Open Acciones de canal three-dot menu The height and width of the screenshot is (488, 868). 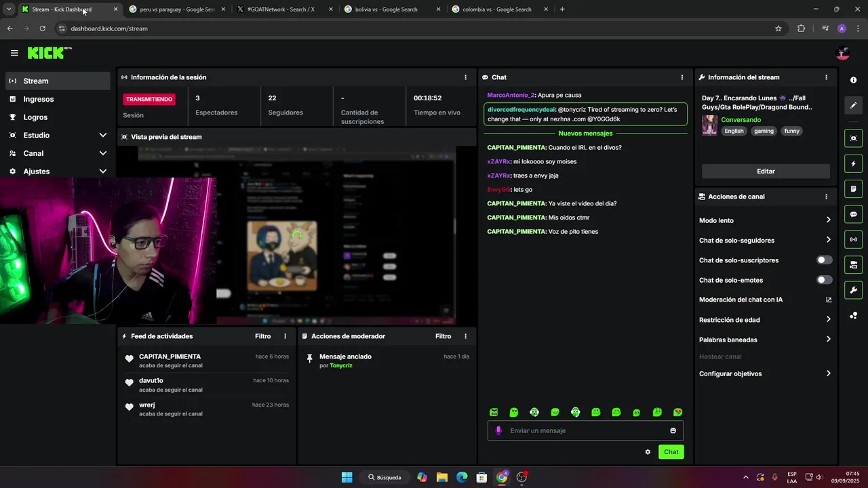(826, 197)
